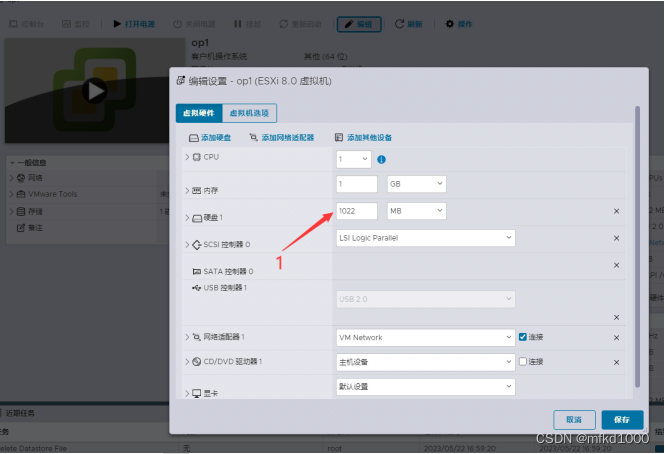This screenshot has width=665, height=454.
Task: Remove 网络适配器 1 with its X icon
Action: coord(616,338)
